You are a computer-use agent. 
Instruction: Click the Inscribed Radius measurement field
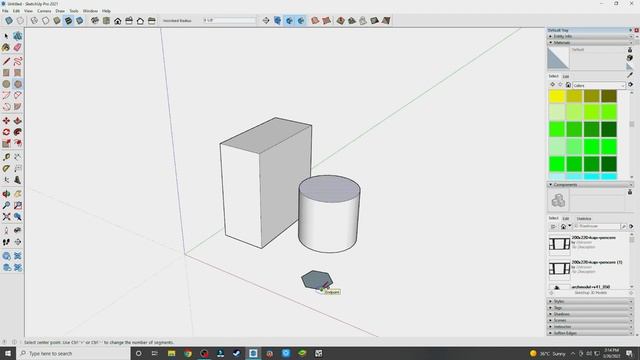pos(229,20)
